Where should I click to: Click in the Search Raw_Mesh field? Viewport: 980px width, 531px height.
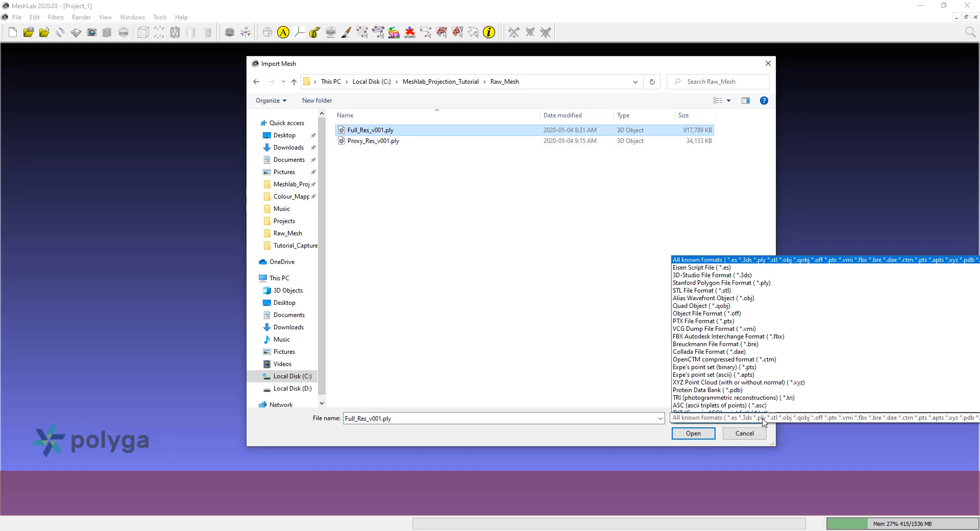(x=718, y=82)
